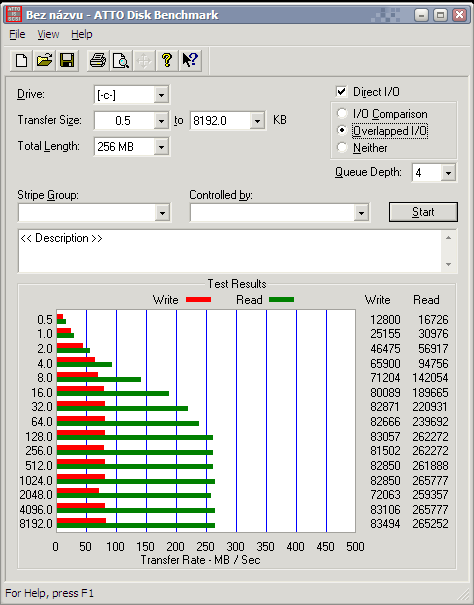Screen dimensions: 474x605
Task: Close the ATTO Disk Benchmark window
Action: pos(459,15)
